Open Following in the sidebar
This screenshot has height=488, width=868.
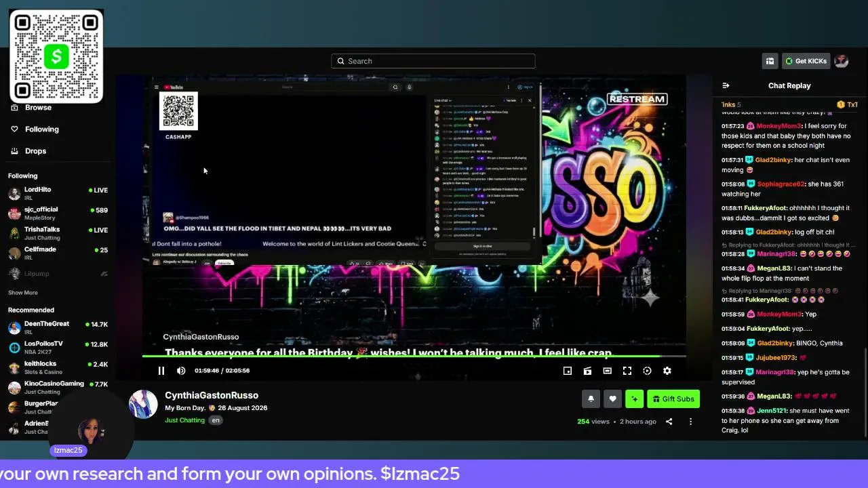point(42,129)
